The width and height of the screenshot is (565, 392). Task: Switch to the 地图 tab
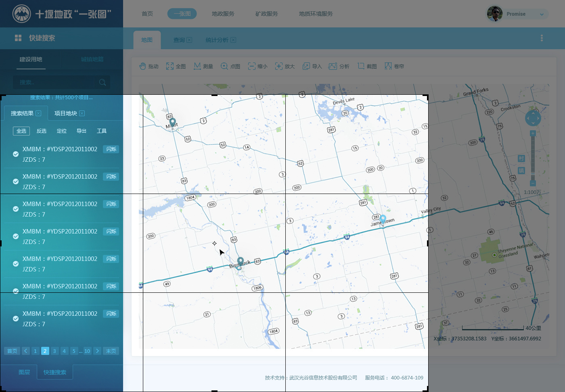point(147,40)
